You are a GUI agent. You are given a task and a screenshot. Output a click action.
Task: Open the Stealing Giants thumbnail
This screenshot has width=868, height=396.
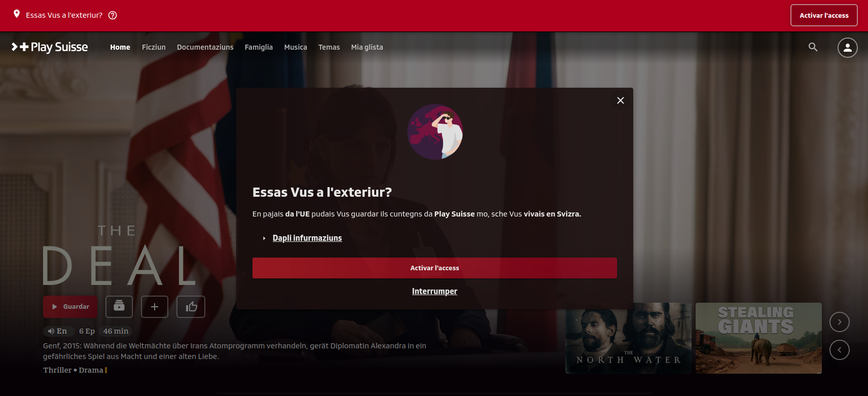(x=758, y=338)
